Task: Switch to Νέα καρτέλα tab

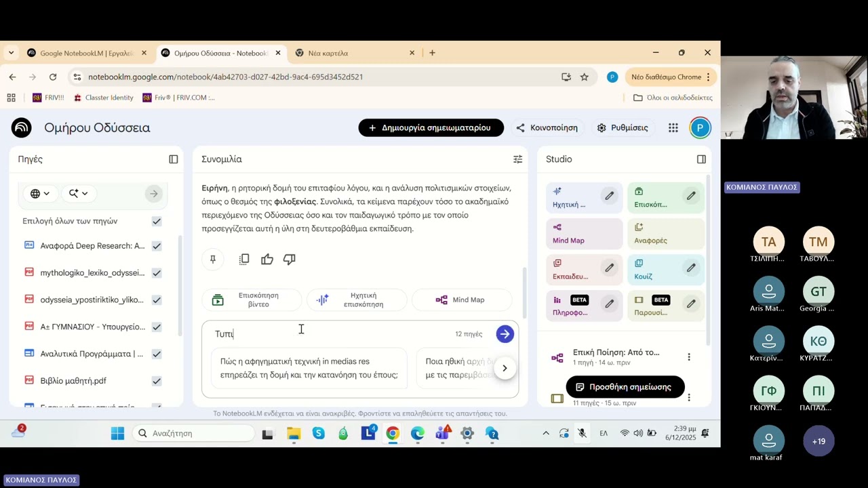Action: 355,53
